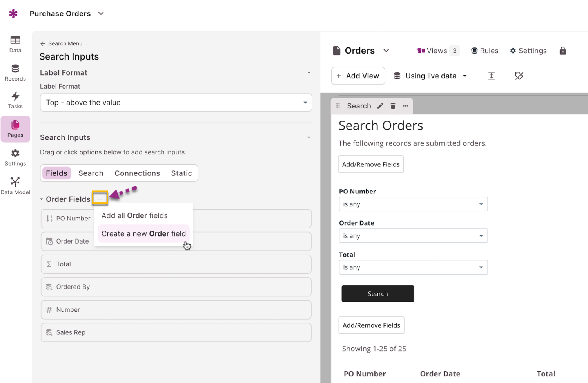Click the lock icon in page header

pyautogui.click(x=563, y=51)
